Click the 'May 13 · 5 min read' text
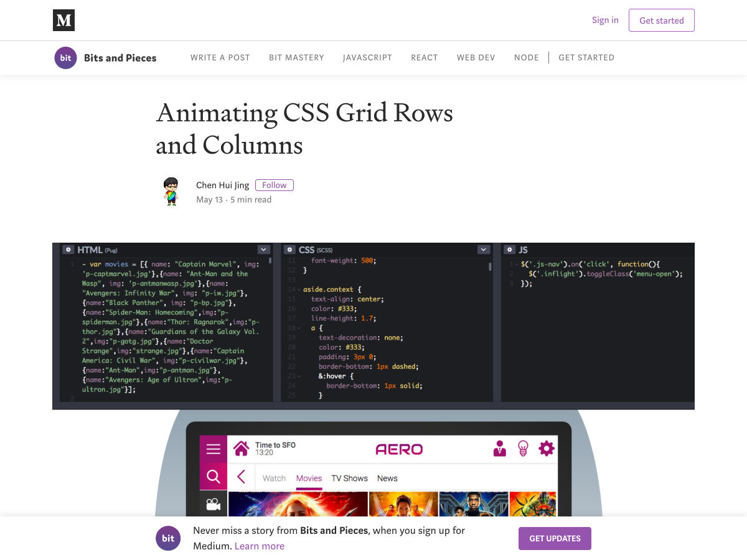This screenshot has height=560, width=747. click(x=233, y=200)
